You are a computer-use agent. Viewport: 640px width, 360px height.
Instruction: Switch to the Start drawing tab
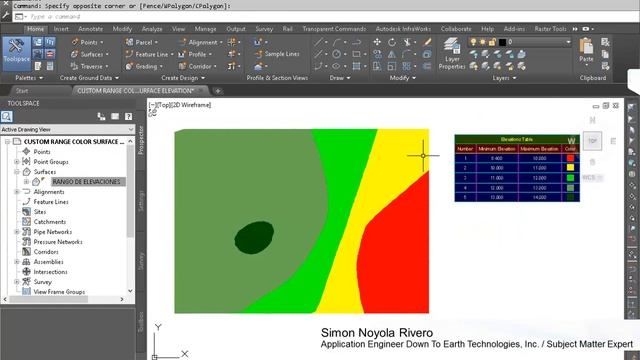(22, 91)
